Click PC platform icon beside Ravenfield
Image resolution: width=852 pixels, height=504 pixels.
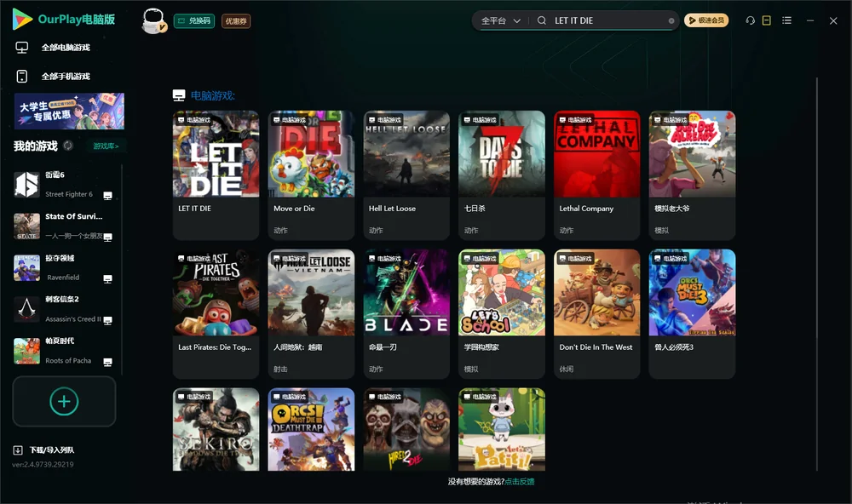(107, 278)
